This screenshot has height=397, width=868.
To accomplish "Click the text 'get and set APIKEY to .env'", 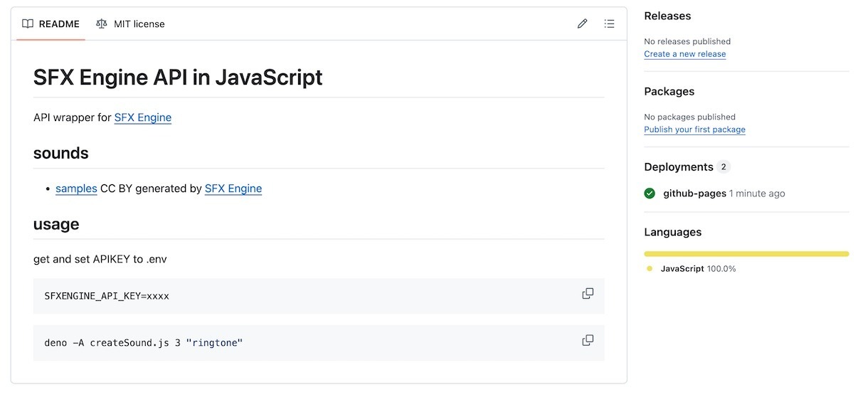I will coord(100,259).
